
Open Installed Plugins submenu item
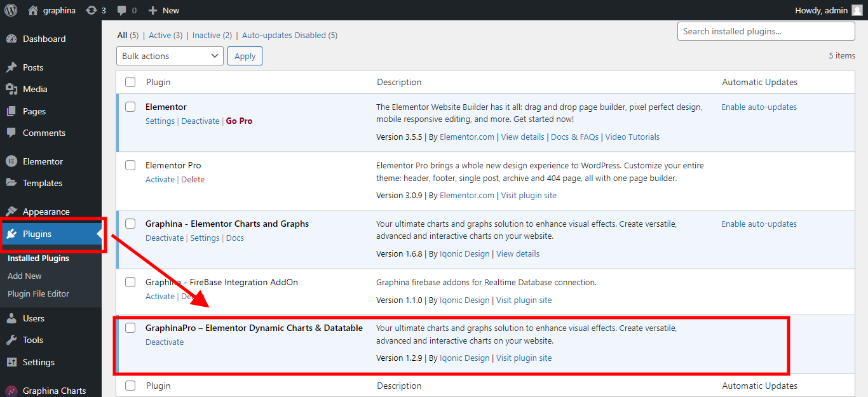tap(38, 259)
